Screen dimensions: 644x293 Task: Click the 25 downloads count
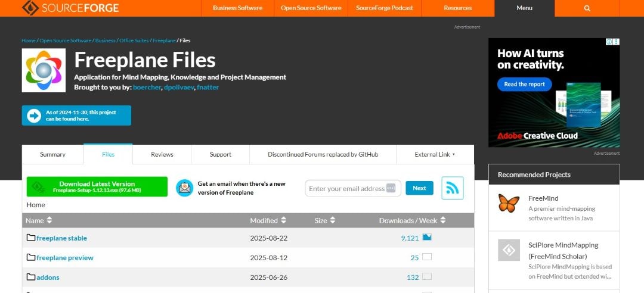coord(414,258)
